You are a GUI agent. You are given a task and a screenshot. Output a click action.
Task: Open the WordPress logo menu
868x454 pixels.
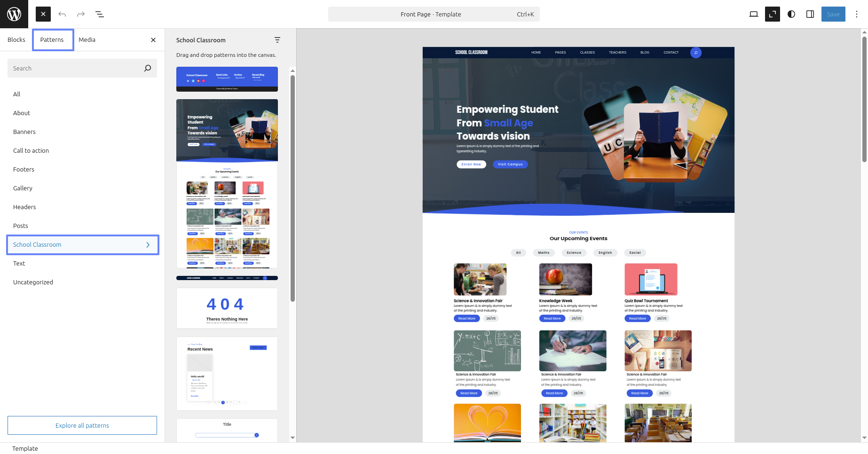coord(14,14)
